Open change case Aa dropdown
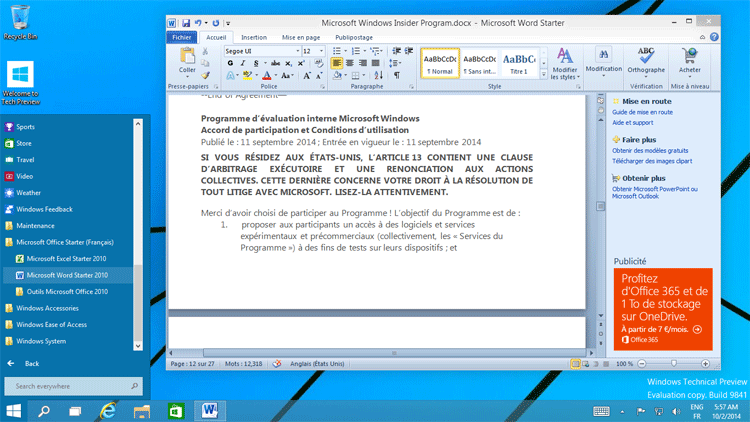 coord(287,76)
